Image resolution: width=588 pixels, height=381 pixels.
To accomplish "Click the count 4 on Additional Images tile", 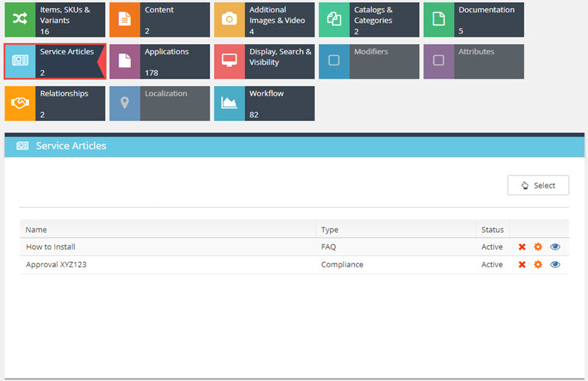I will pos(251,32).
